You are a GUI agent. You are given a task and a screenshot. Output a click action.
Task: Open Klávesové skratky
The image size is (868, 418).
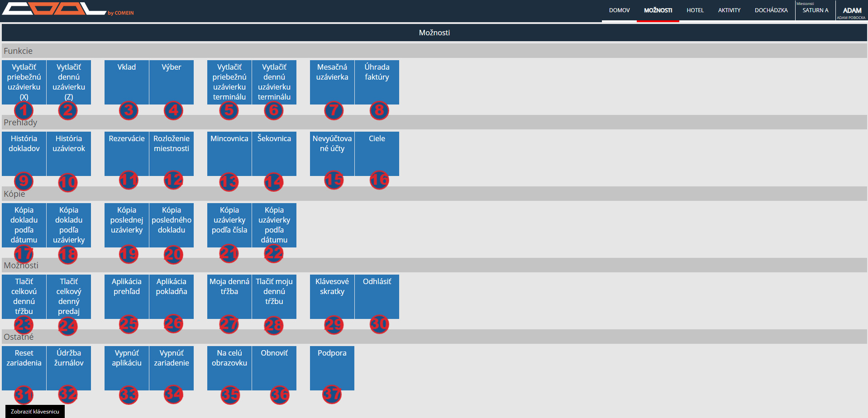pos(332,296)
